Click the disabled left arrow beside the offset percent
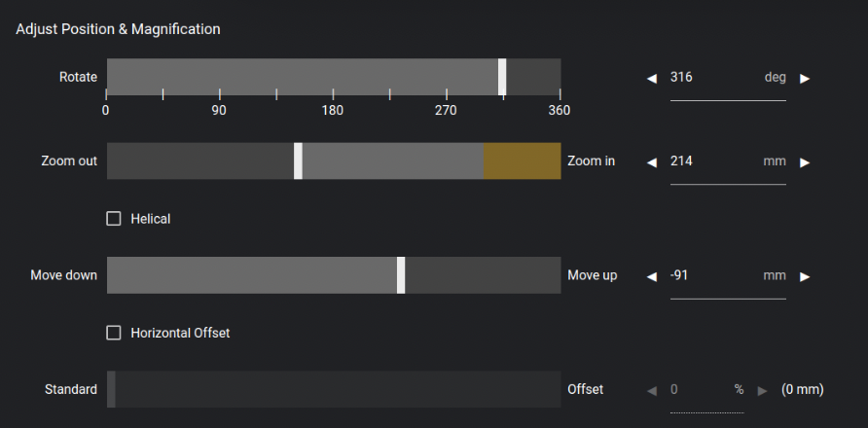Image resolution: width=868 pixels, height=428 pixels. pyautogui.click(x=652, y=391)
